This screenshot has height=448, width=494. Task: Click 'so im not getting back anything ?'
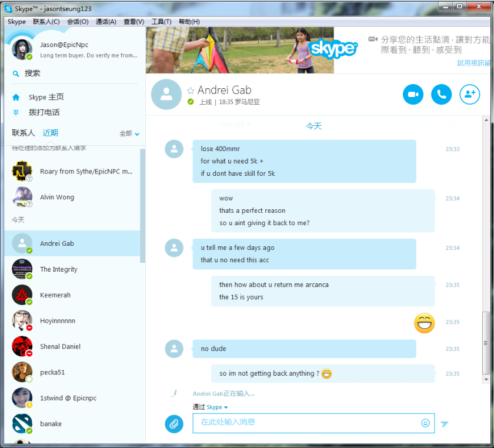click(x=323, y=373)
